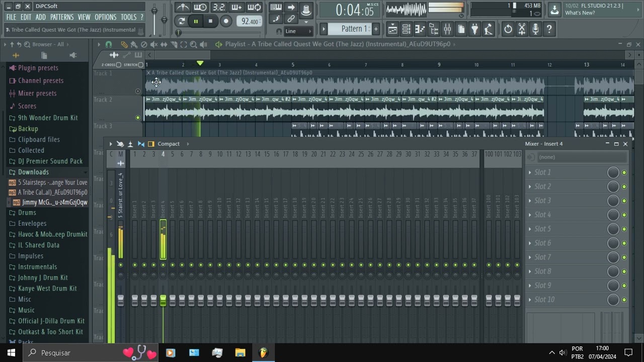Toggle the 3.2 recording countdown
The image size is (644, 362).
[x=218, y=7]
